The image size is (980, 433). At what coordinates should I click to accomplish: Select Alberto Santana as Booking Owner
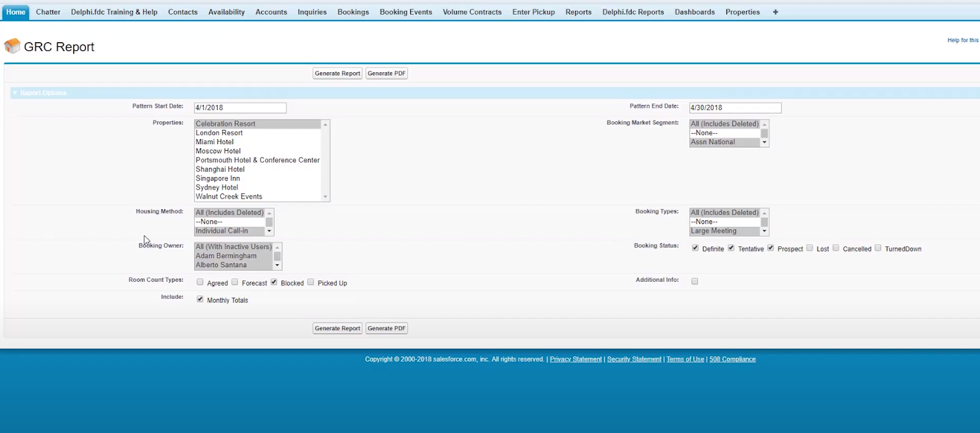pyautogui.click(x=234, y=265)
